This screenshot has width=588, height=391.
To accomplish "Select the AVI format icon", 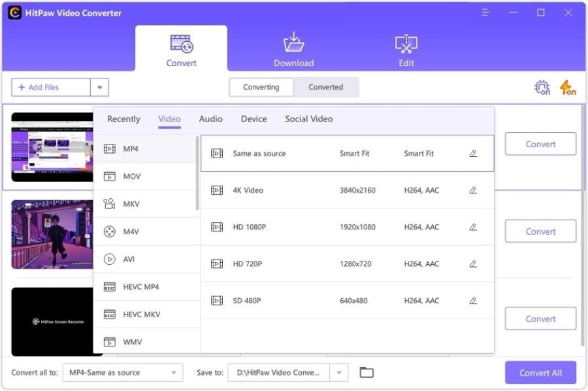I will pyautogui.click(x=109, y=259).
